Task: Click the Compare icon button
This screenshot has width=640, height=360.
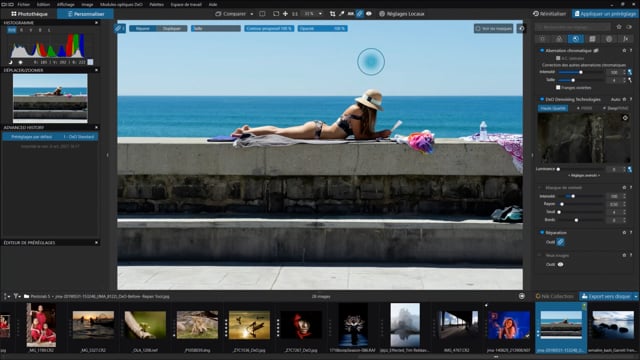Action: [x=231, y=14]
